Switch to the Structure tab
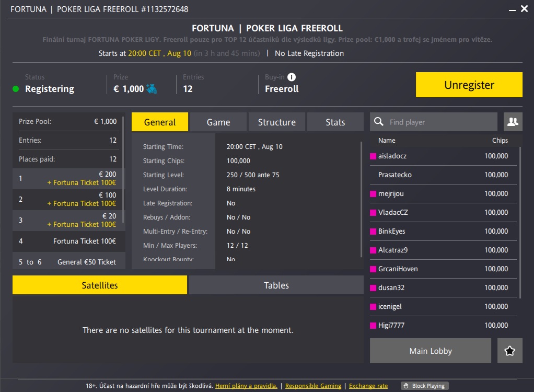 277,122
